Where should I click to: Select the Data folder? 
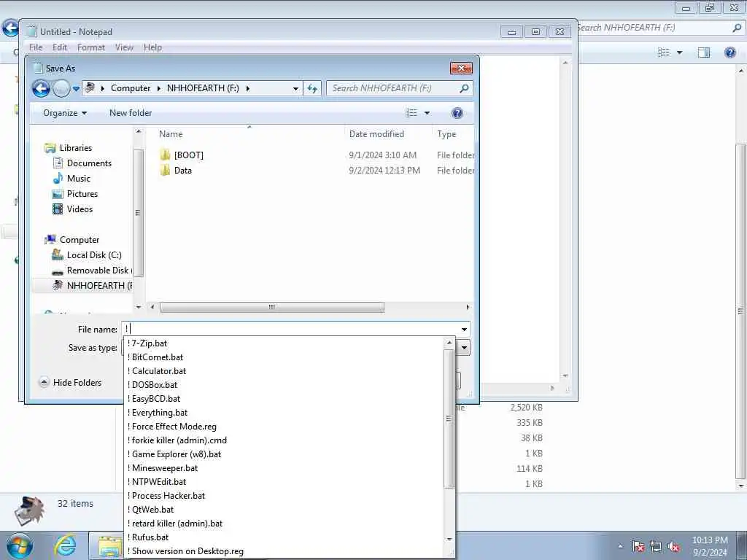[x=182, y=171]
